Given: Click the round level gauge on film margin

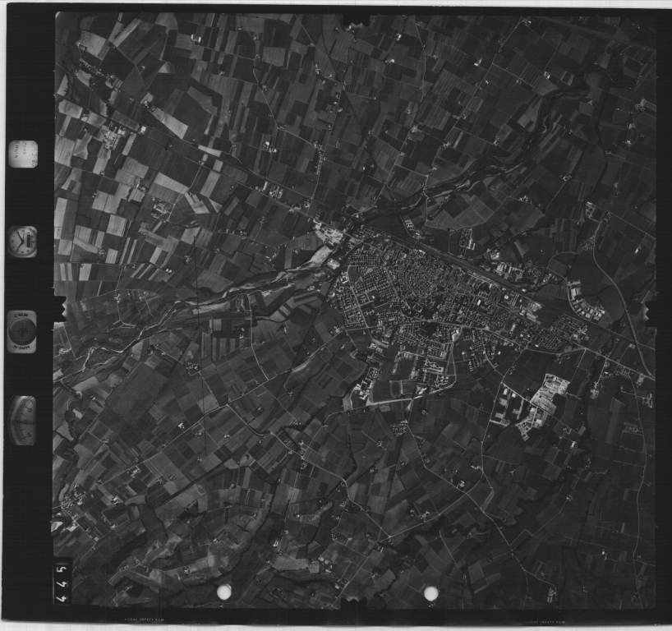Looking at the screenshot, I should 21,330.
